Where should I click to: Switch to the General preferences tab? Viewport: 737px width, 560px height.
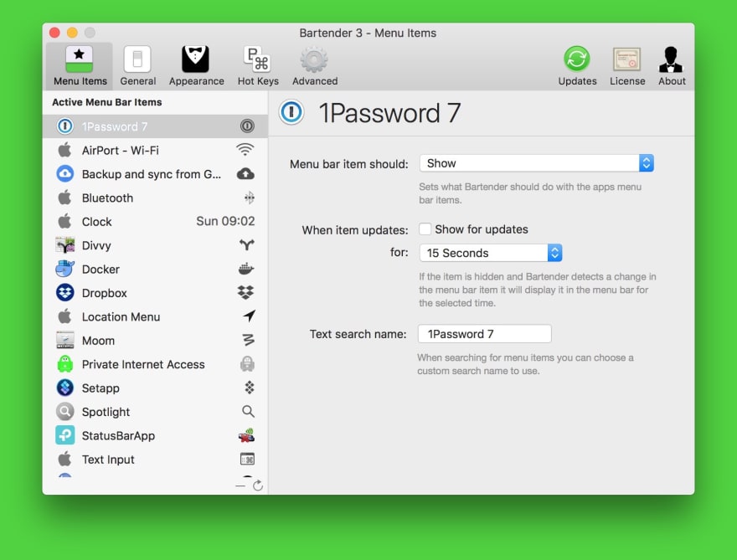(137, 66)
